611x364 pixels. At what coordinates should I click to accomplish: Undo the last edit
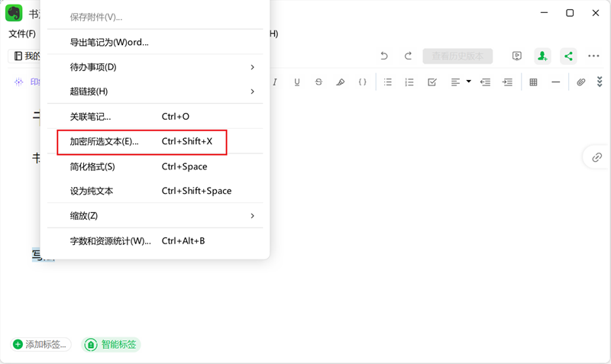[x=384, y=56]
